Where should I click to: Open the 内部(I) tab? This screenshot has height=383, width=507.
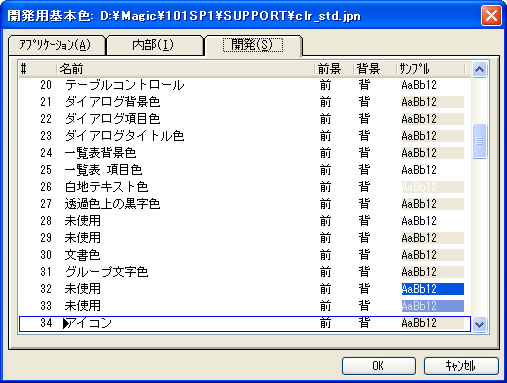(x=154, y=45)
